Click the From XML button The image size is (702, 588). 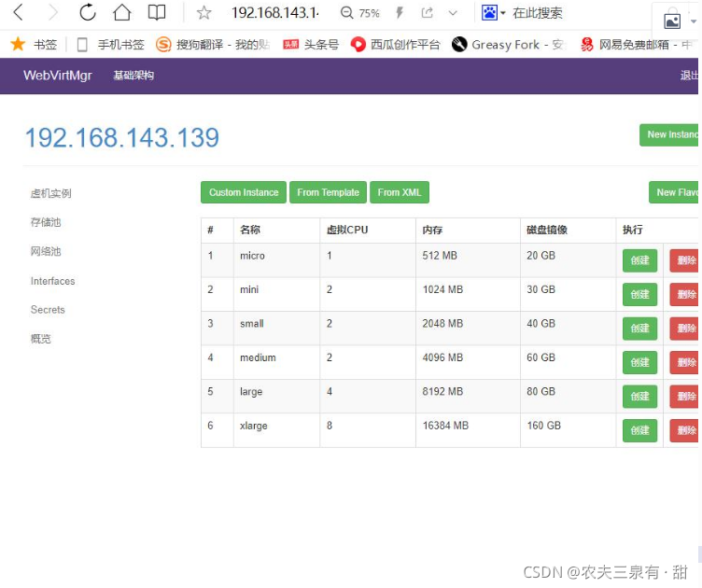click(400, 192)
